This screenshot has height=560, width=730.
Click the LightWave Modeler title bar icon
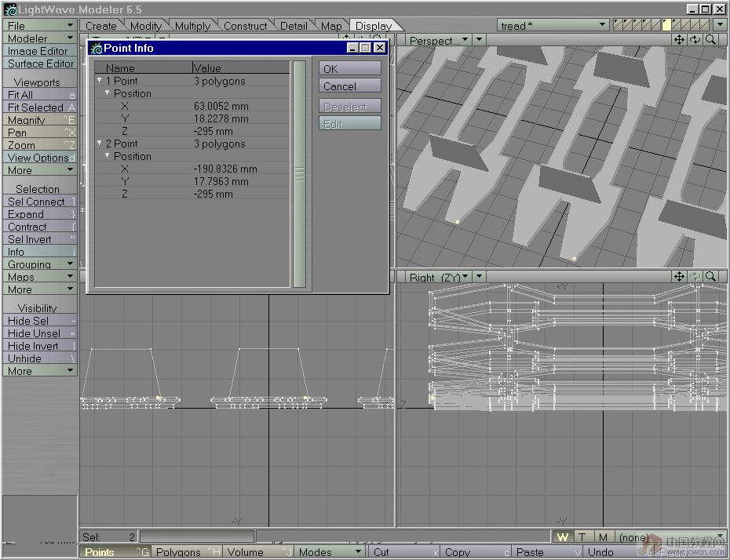point(9,9)
